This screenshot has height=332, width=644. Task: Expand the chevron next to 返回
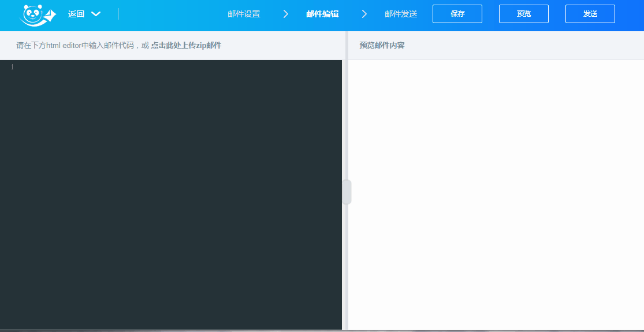coord(96,14)
